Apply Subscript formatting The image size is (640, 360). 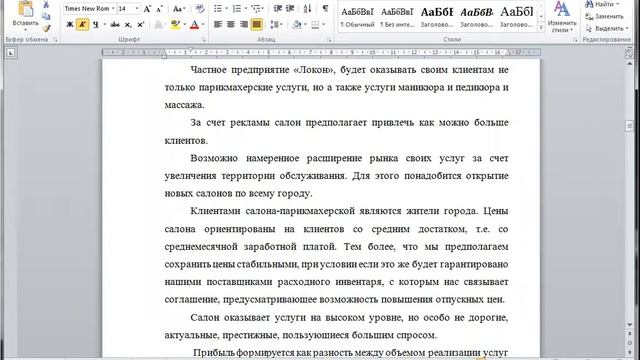[128, 25]
